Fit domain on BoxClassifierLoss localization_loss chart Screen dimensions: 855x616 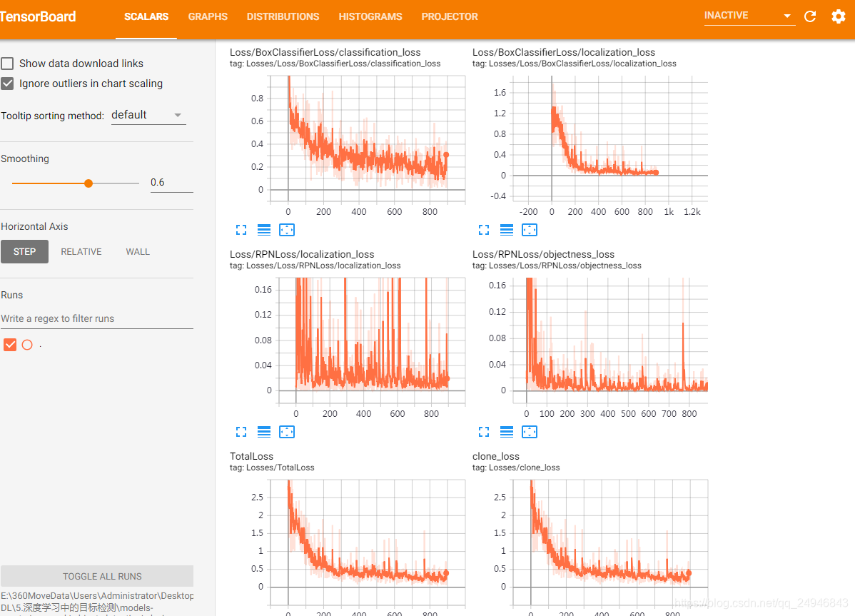(x=530, y=230)
